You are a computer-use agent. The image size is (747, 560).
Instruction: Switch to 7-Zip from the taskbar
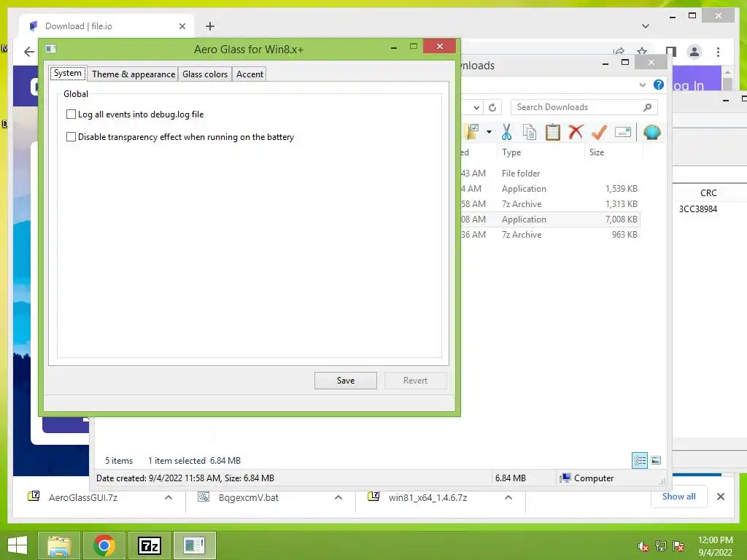[x=149, y=545]
